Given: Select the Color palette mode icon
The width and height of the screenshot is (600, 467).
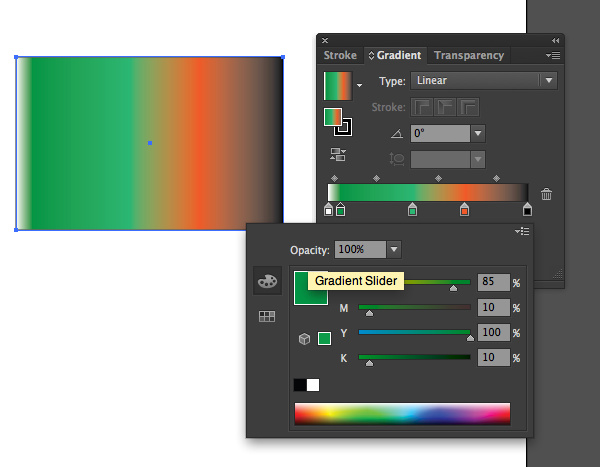Looking at the screenshot, I should [x=267, y=282].
